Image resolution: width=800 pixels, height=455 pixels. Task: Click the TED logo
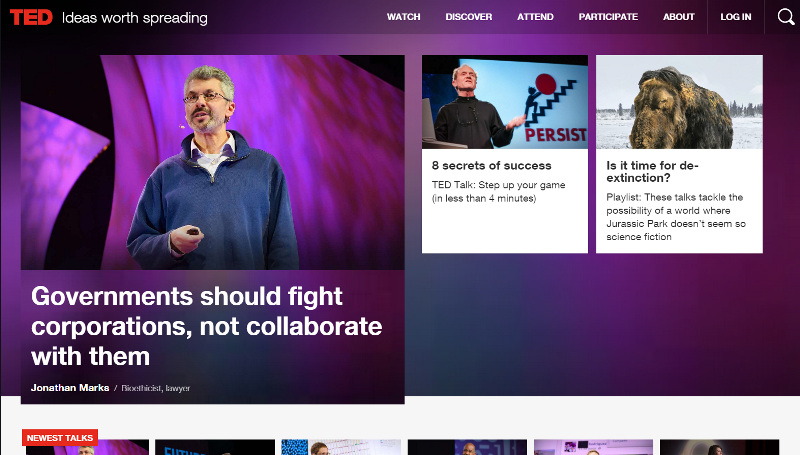[x=31, y=17]
